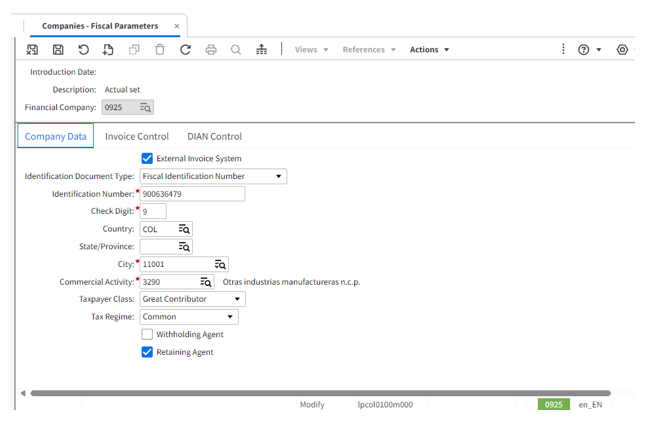Open the settings gear icon
The image size is (655, 431).
622,49
